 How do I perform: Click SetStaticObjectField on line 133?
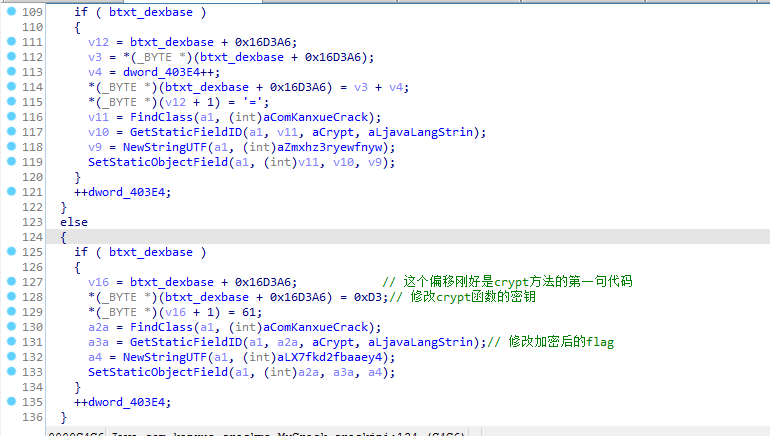point(158,372)
